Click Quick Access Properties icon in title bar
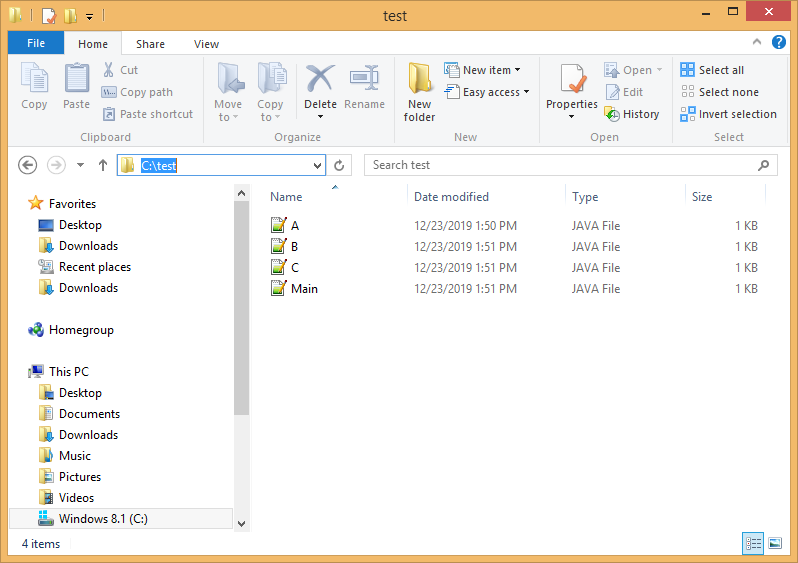This screenshot has width=798, height=563. 48,16
